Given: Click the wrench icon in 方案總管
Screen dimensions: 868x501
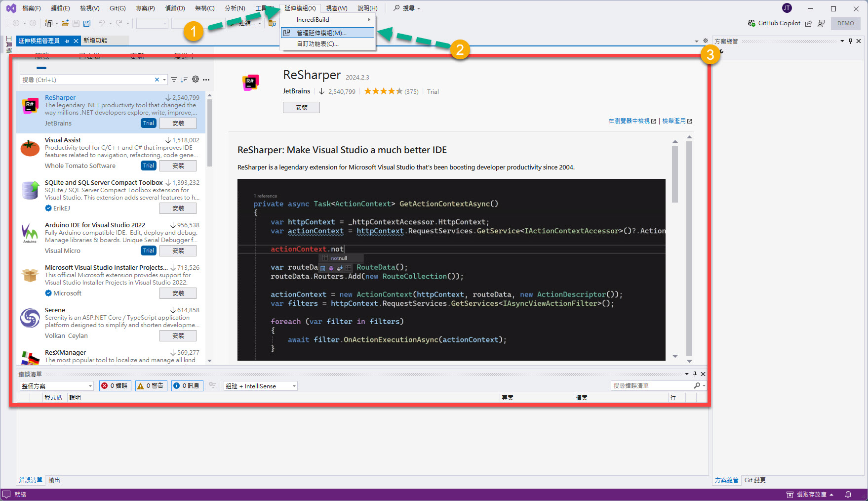Looking at the screenshot, I should pos(722,51).
